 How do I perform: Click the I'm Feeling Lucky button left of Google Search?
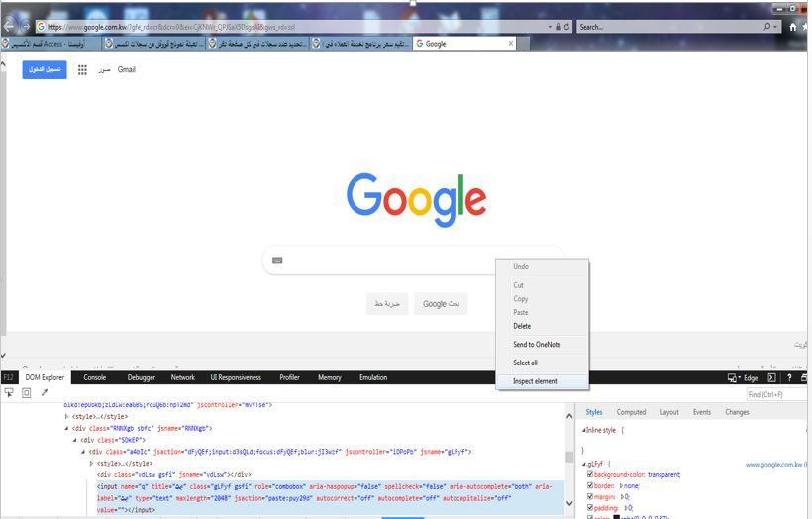click(x=387, y=304)
